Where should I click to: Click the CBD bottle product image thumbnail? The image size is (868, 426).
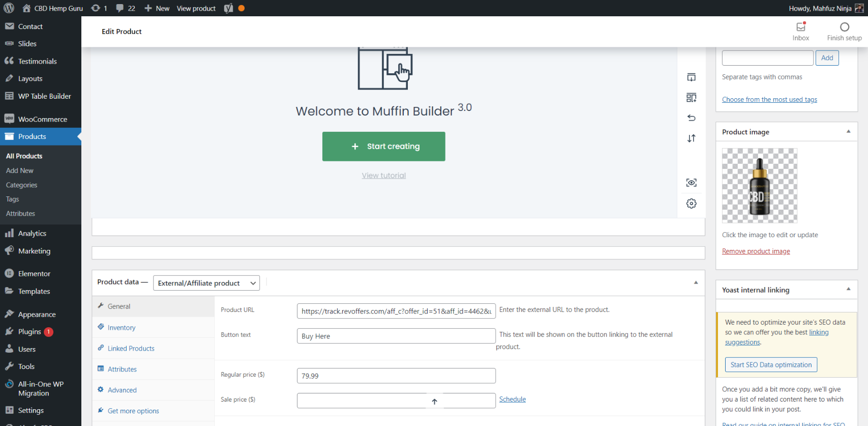[x=760, y=186]
